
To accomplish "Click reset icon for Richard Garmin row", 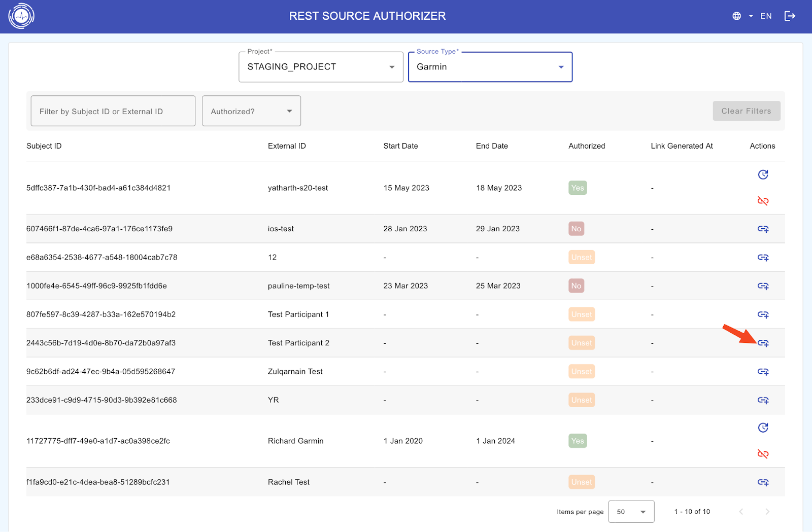I will [763, 428].
